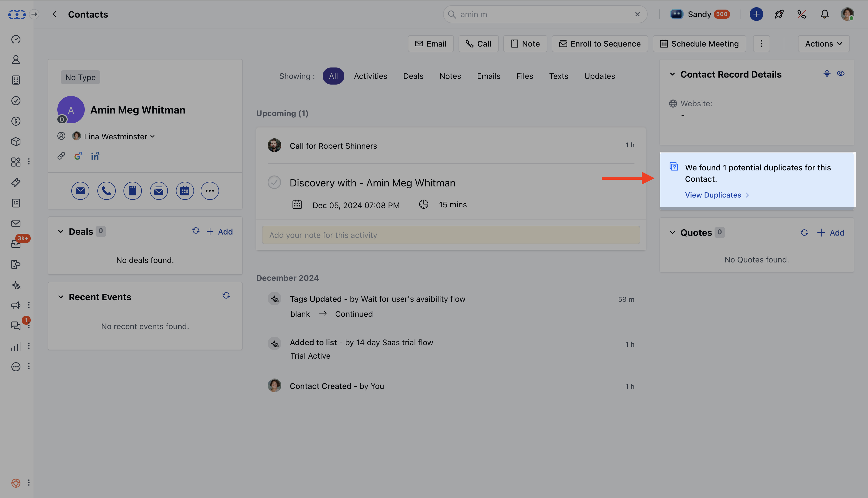The image size is (868, 498).
Task: Click the round phone call icon
Action: [x=106, y=191]
